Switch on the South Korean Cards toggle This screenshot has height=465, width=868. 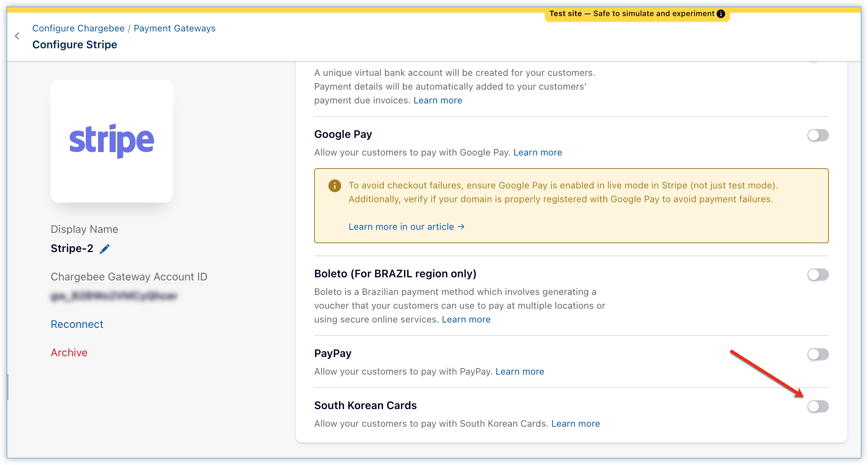click(x=818, y=406)
